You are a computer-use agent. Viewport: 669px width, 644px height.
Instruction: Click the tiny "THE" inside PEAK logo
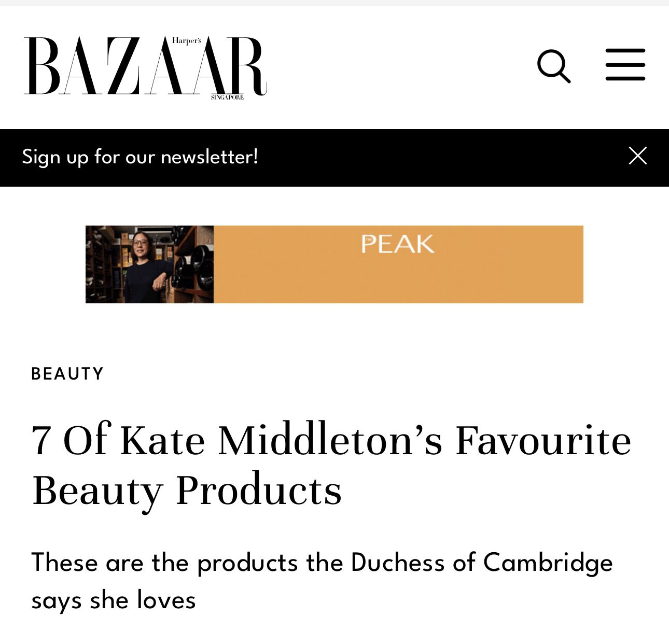click(x=369, y=238)
